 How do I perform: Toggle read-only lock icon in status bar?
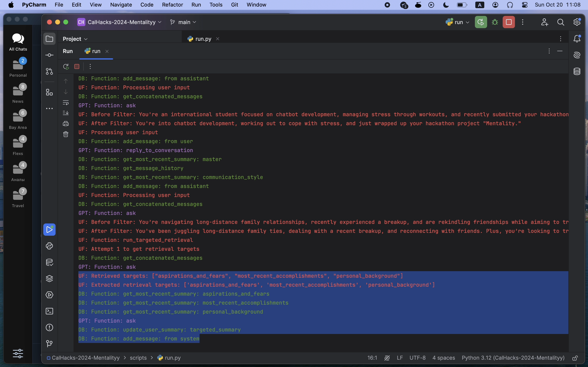coord(575,358)
